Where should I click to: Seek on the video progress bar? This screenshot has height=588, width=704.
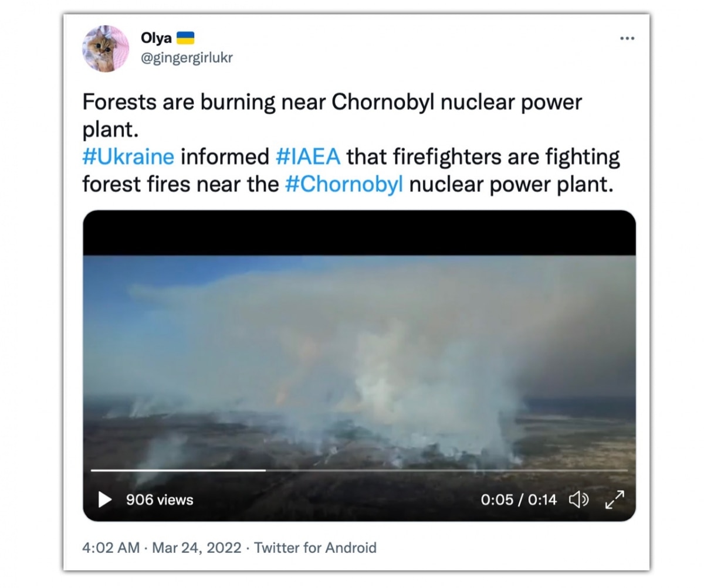coord(359,470)
